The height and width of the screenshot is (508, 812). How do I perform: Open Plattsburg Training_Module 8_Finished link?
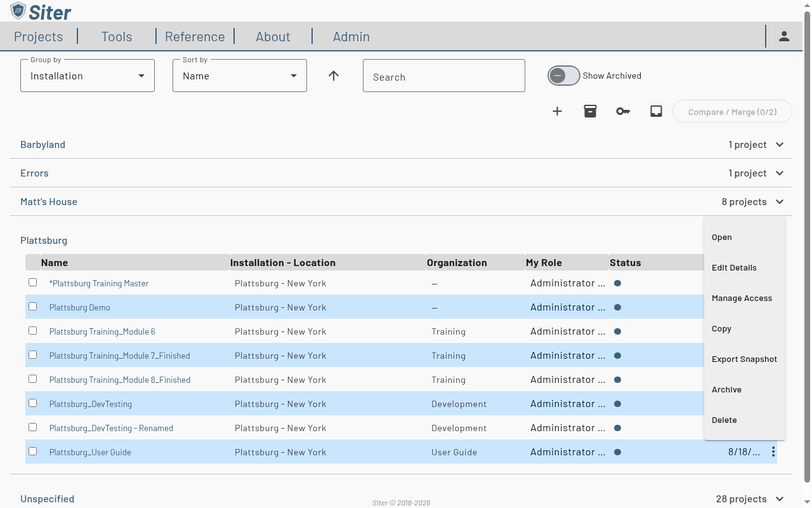pos(120,380)
